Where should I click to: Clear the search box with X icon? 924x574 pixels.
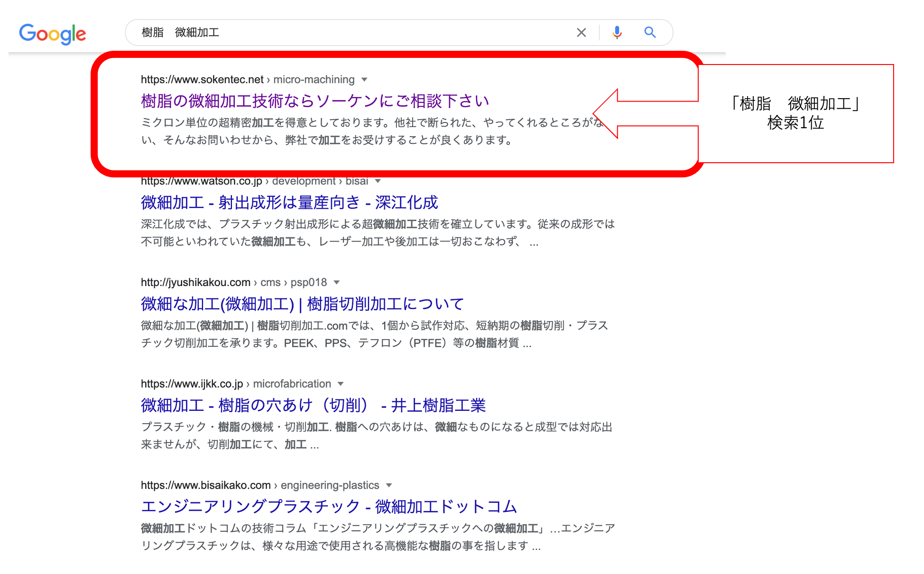[581, 32]
